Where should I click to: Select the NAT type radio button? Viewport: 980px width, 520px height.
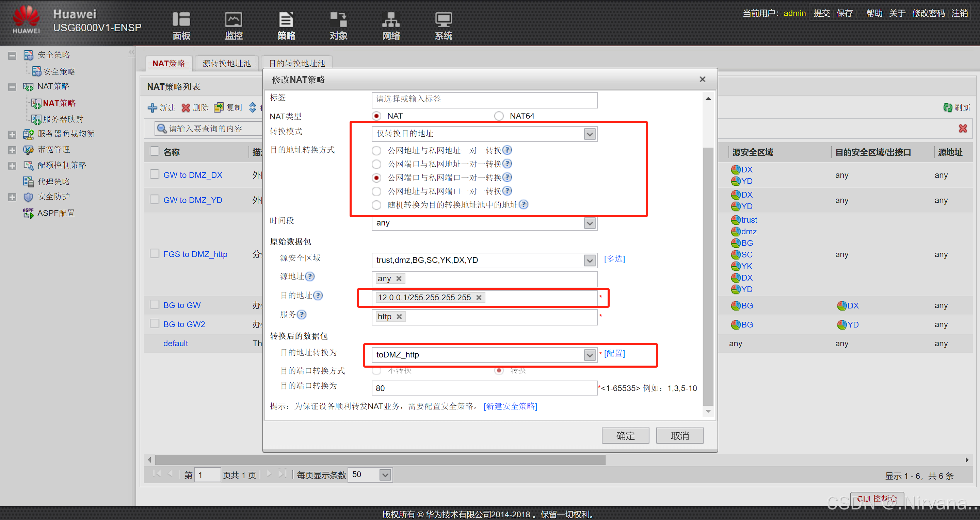(x=376, y=116)
